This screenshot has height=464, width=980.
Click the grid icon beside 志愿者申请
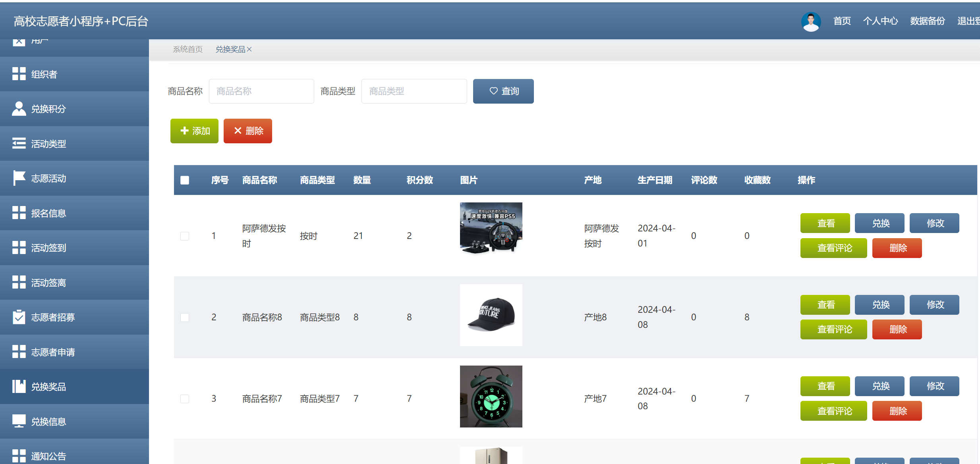click(19, 352)
